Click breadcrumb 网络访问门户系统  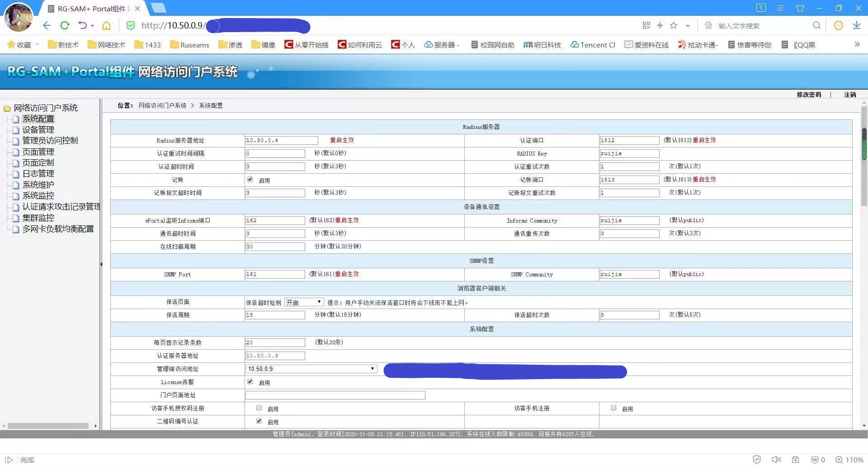tap(162, 105)
